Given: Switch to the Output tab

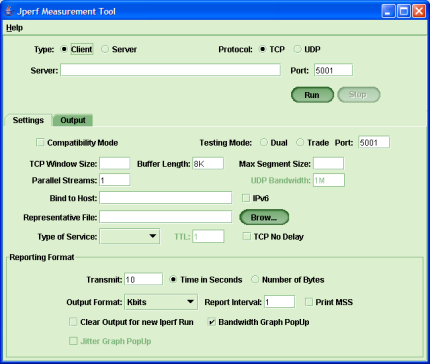Looking at the screenshot, I should [x=73, y=120].
